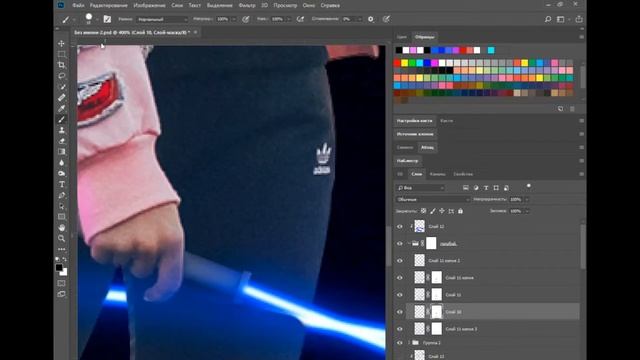Toggle pressure for opacity icon
The image size is (640, 360).
(246, 19)
